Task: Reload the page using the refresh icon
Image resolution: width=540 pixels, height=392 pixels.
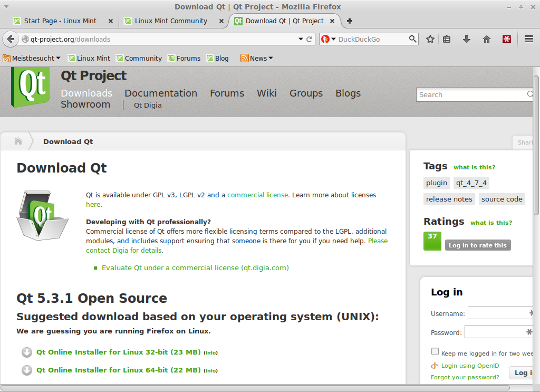Action: pyautogui.click(x=309, y=39)
